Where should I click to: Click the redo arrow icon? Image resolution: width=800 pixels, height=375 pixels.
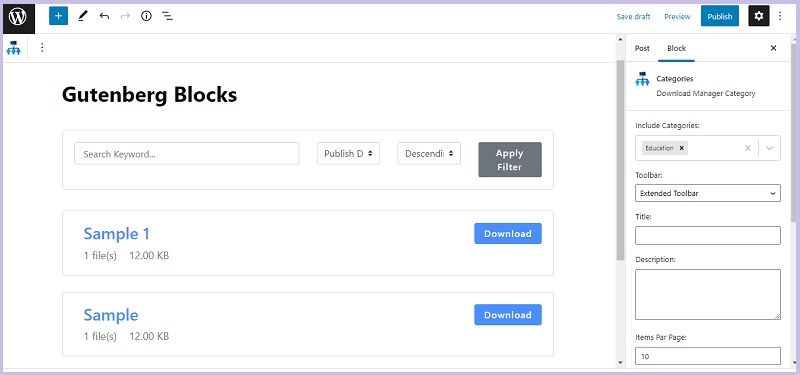(125, 16)
